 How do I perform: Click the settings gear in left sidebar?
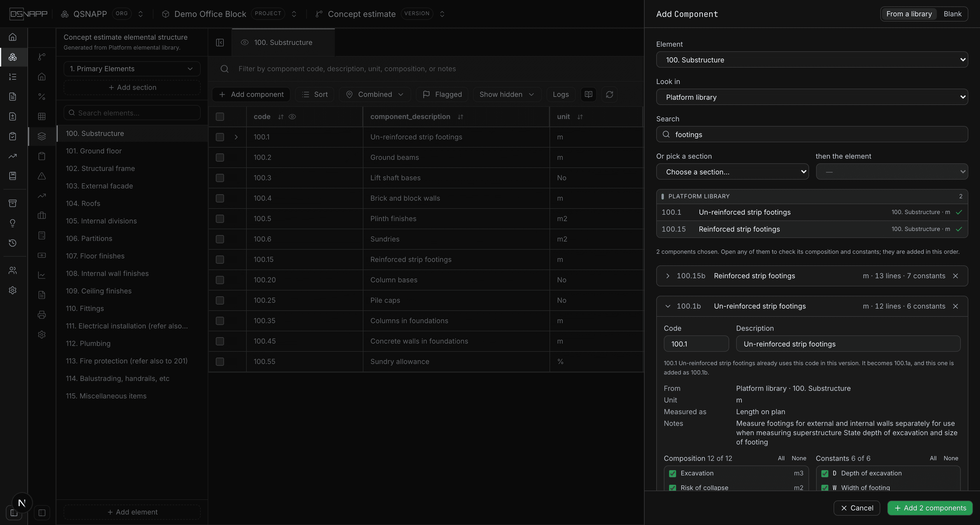tap(13, 290)
